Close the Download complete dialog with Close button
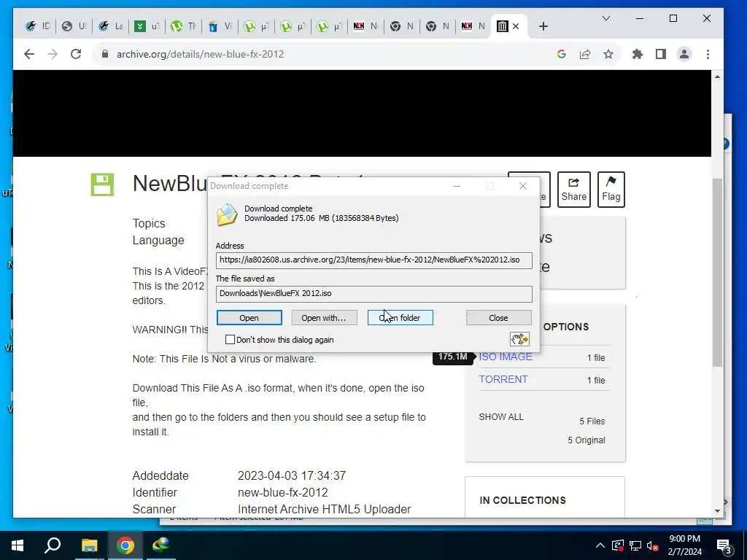 click(498, 318)
